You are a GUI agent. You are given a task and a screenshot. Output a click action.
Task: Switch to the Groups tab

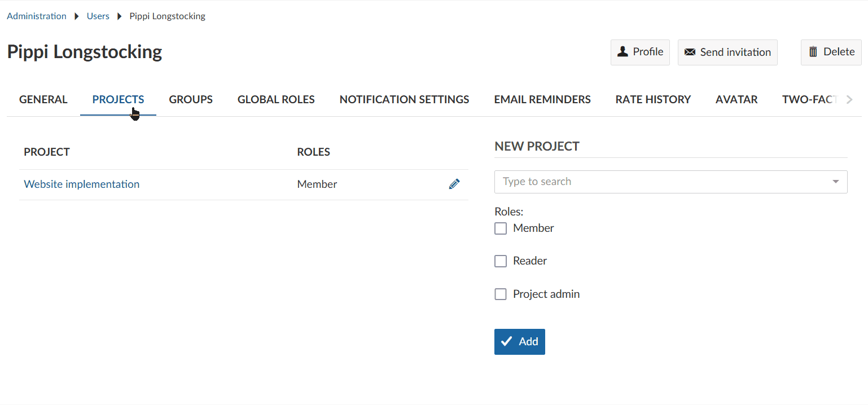[x=191, y=99]
